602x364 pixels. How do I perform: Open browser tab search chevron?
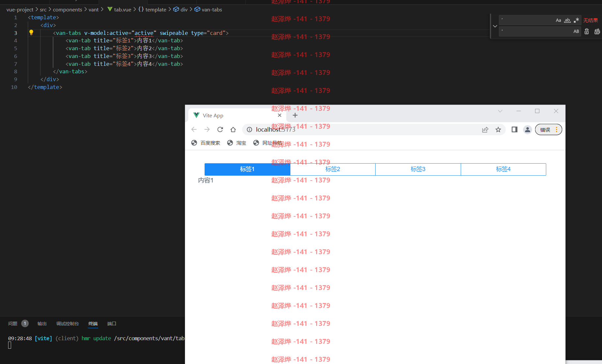point(500,111)
